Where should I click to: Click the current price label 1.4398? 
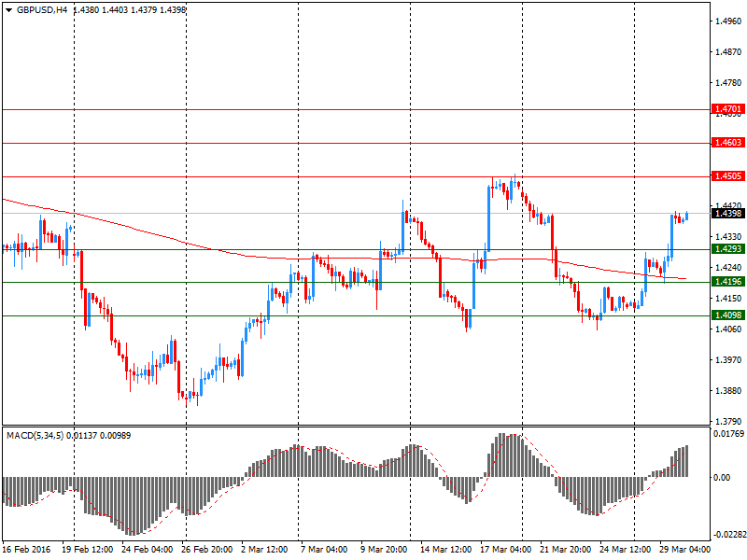click(728, 214)
